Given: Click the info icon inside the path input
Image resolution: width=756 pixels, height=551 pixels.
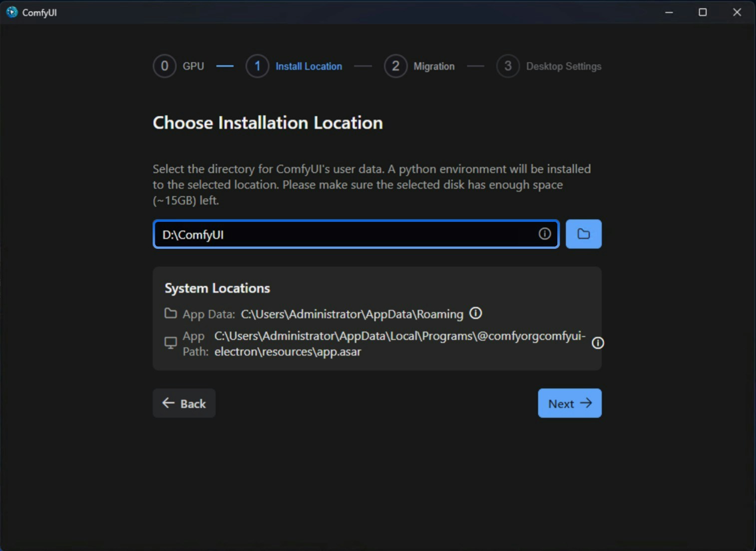Looking at the screenshot, I should pos(544,234).
